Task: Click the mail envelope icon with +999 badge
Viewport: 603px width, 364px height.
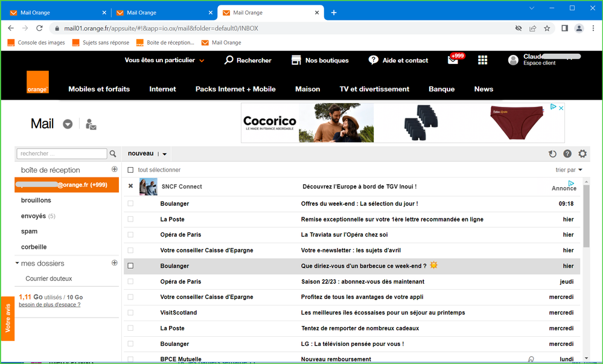Action: (453, 60)
